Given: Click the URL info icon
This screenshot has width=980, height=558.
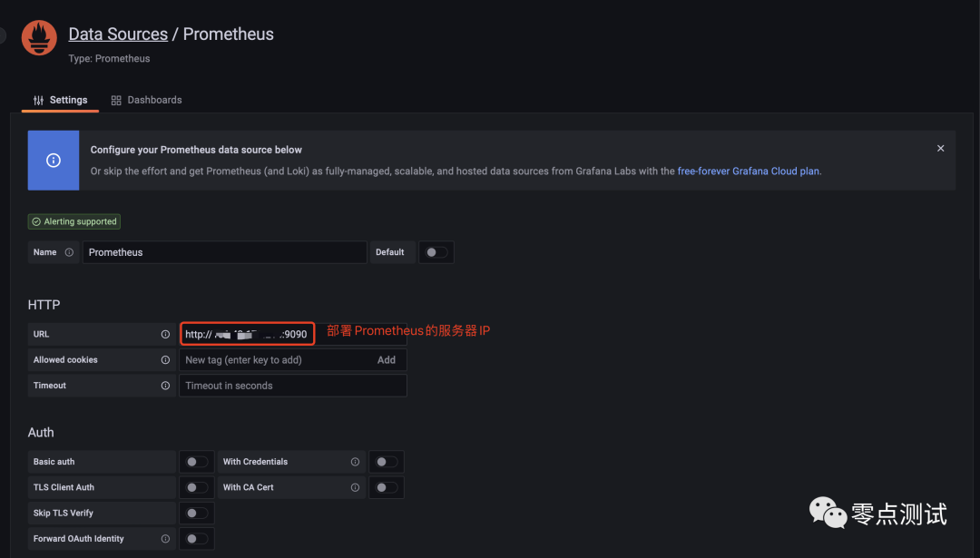Looking at the screenshot, I should coord(165,334).
